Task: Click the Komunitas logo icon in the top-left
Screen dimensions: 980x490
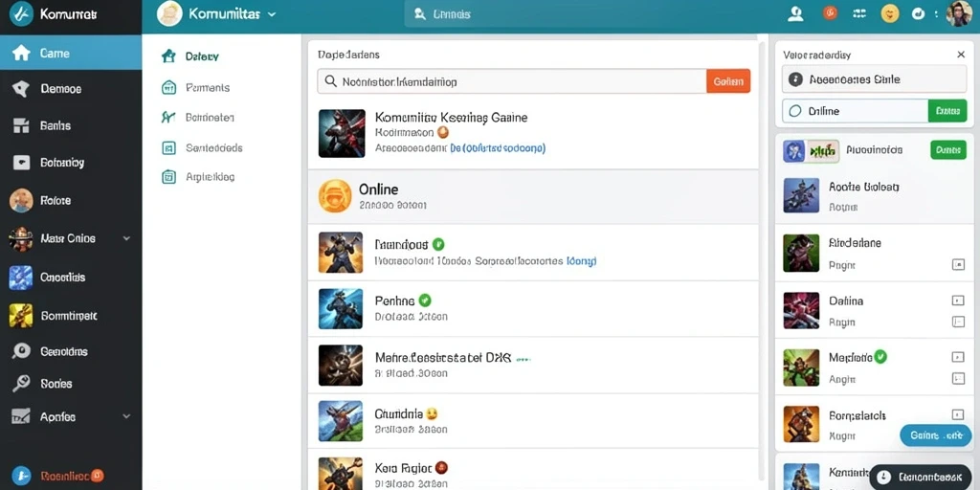Action: click(x=21, y=13)
